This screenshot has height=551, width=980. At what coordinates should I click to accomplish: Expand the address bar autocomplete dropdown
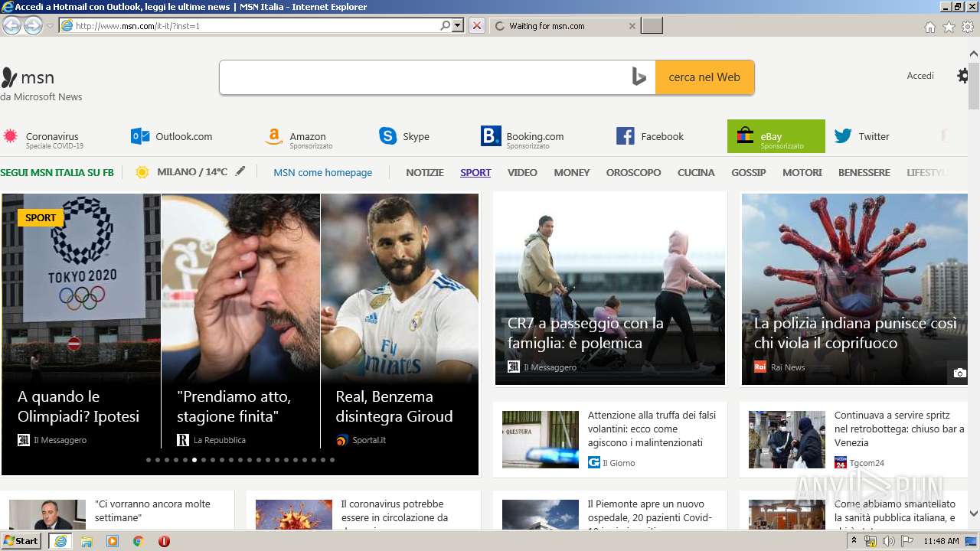(458, 25)
